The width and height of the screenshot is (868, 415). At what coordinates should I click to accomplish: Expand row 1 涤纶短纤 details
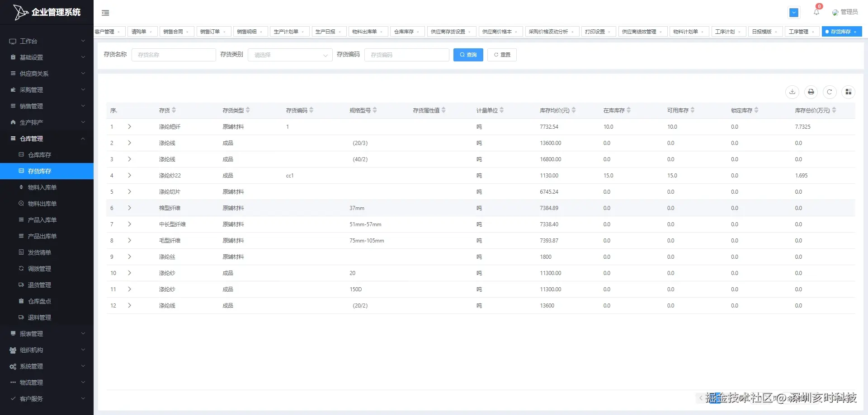129,127
